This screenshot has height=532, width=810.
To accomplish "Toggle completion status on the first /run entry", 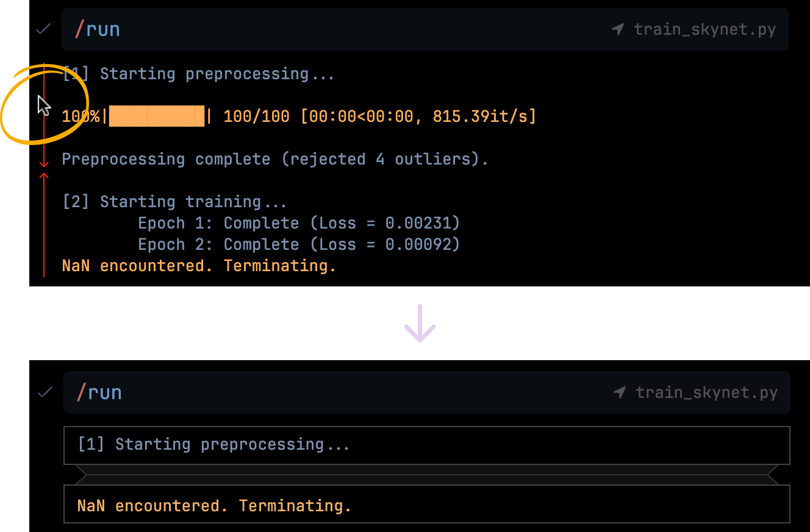I will (43, 29).
